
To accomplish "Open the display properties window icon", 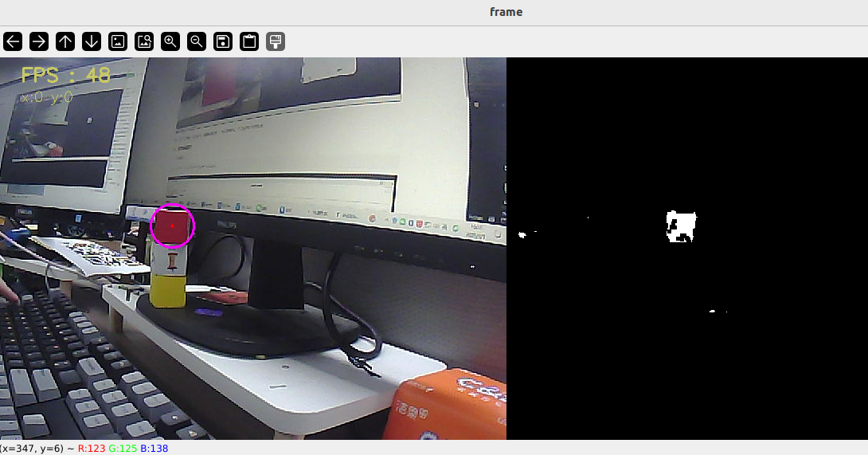I will [x=276, y=41].
